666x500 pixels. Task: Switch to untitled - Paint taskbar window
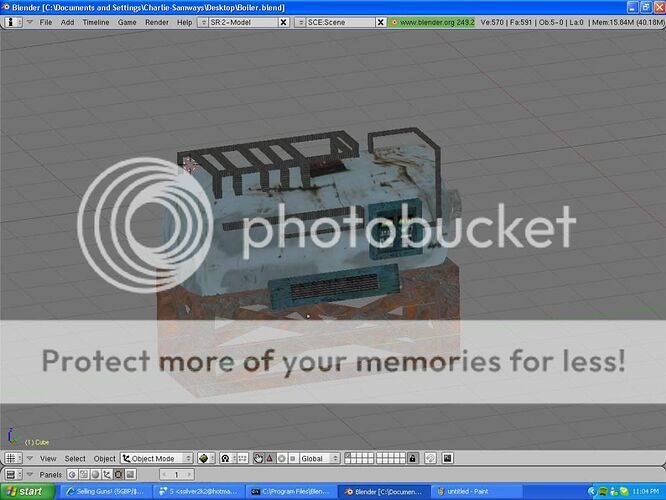coord(477,492)
